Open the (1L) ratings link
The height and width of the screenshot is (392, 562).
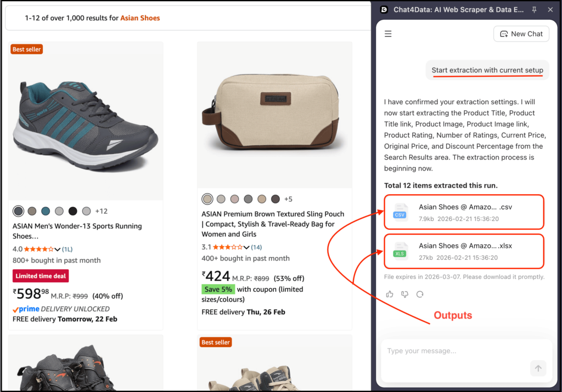point(67,249)
